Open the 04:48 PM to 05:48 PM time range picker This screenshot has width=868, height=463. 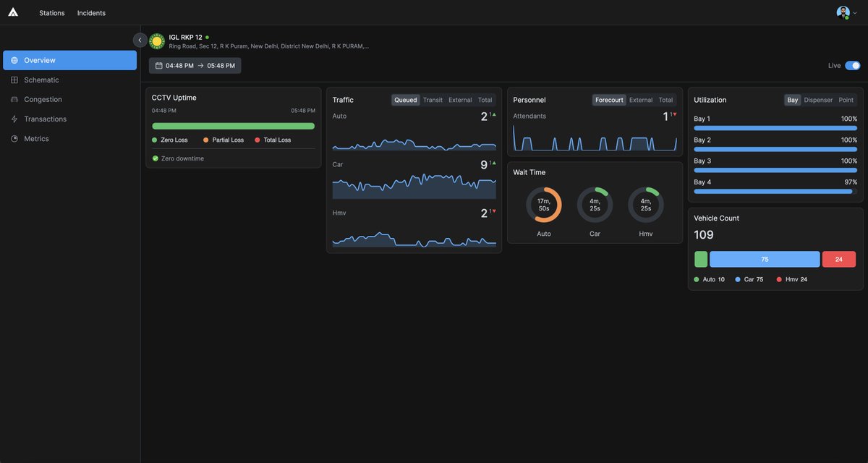click(x=195, y=66)
